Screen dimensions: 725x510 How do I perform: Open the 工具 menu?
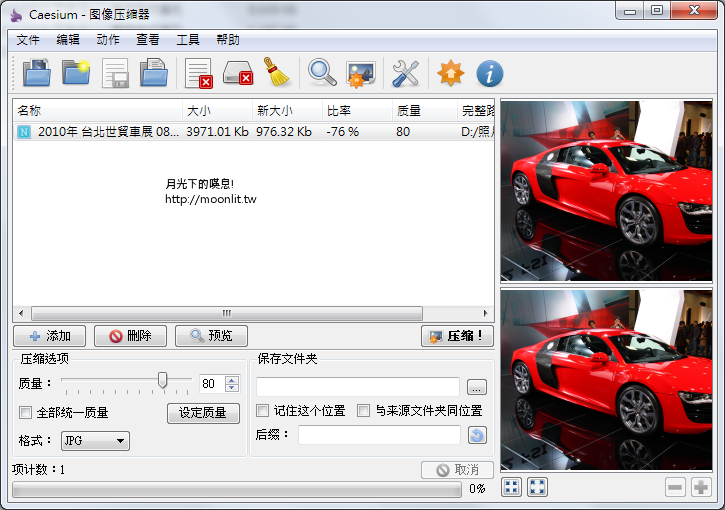tap(188, 40)
